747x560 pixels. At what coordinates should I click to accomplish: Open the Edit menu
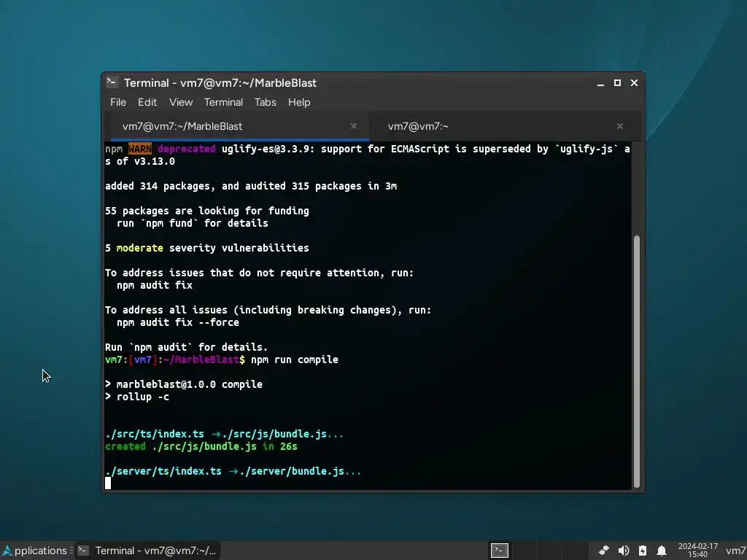tap(147, 102)
